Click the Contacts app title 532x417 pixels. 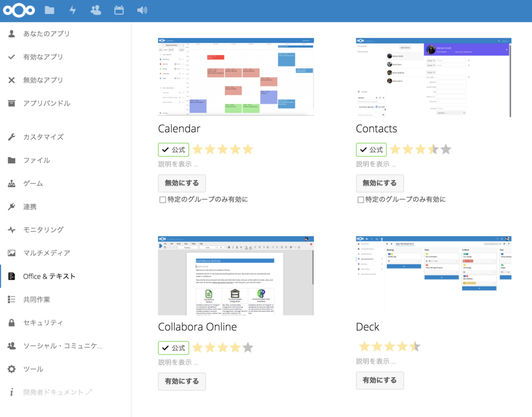[x=376, y=129]
